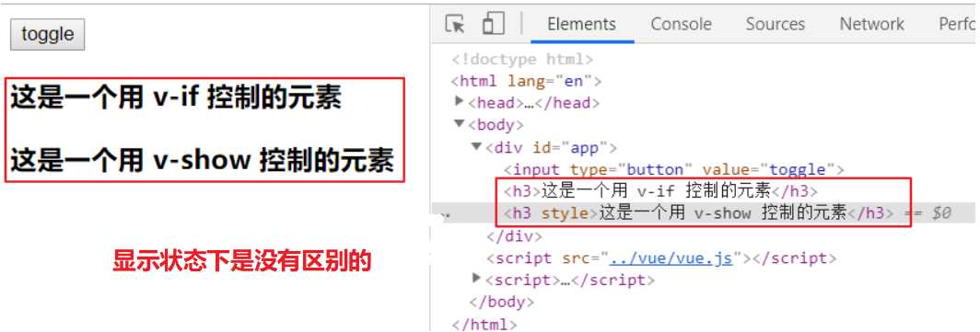Image resolution: width=980 pixels, height=332 pixels.
Task: Switch to the Elements tab
Action: tap(582, 24)
